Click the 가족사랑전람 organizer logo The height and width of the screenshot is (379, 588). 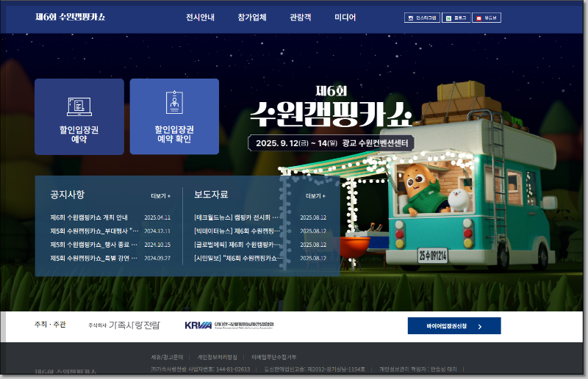[x=124, y=325]
